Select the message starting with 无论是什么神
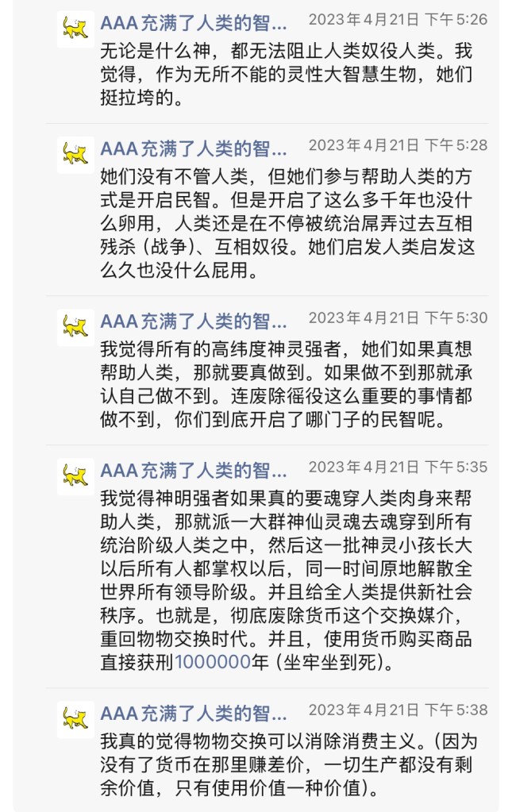Image resolution: width=512 pixels, height=812 pixels. pos(286,75)
